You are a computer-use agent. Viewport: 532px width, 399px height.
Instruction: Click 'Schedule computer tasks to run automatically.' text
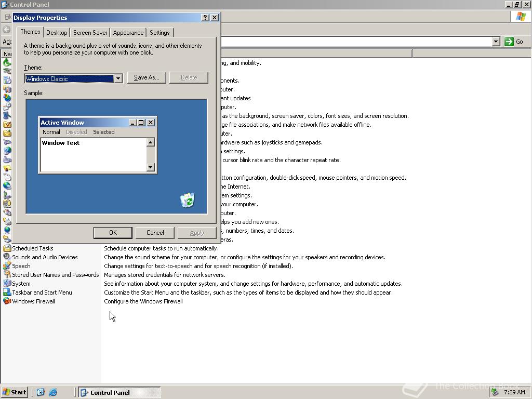tap(161, 248)
